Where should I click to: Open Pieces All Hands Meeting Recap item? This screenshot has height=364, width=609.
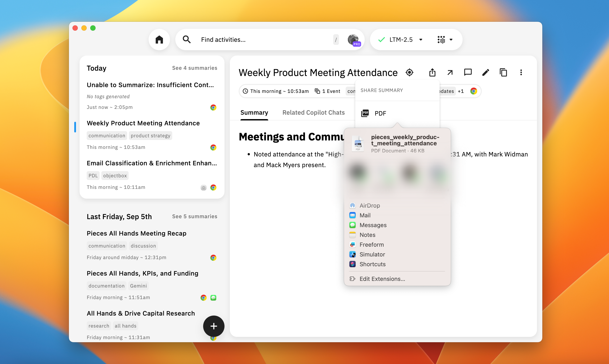tap(136, 233)
